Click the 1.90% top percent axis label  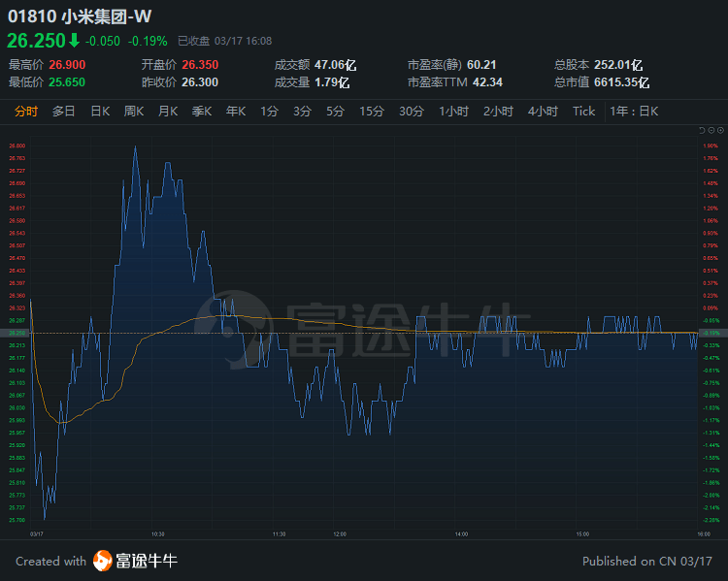coord(711,145)
